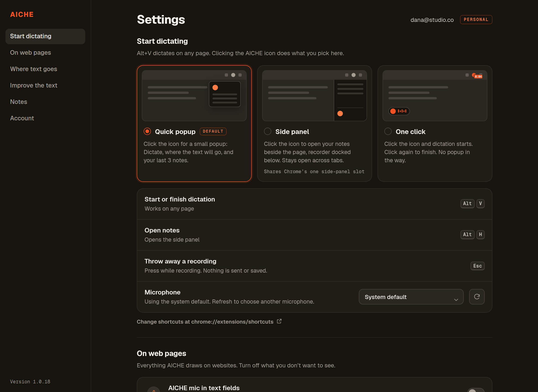538x392 pixels.
Task: Click the 'On web pages' section heading
Action: click(161, 353)
